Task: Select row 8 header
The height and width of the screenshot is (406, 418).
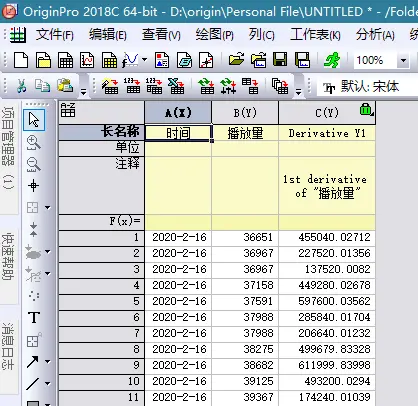Action: click(x=102, y=349)
